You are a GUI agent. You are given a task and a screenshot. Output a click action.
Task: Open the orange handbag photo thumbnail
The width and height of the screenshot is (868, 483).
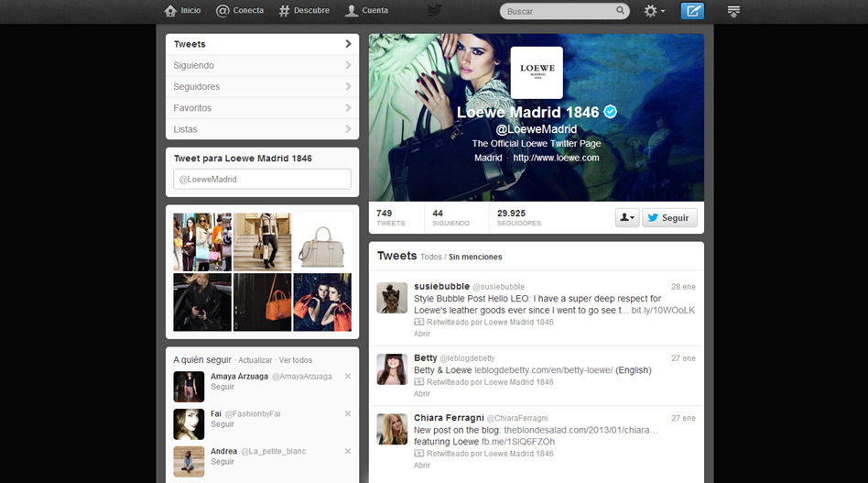pos(263,302)
